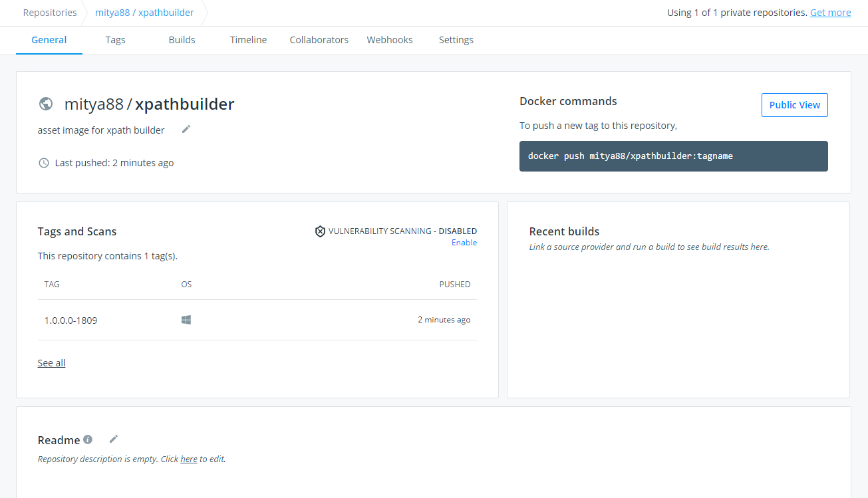
Task: Open the Builds tab
Action: click(x=182, y=40)
